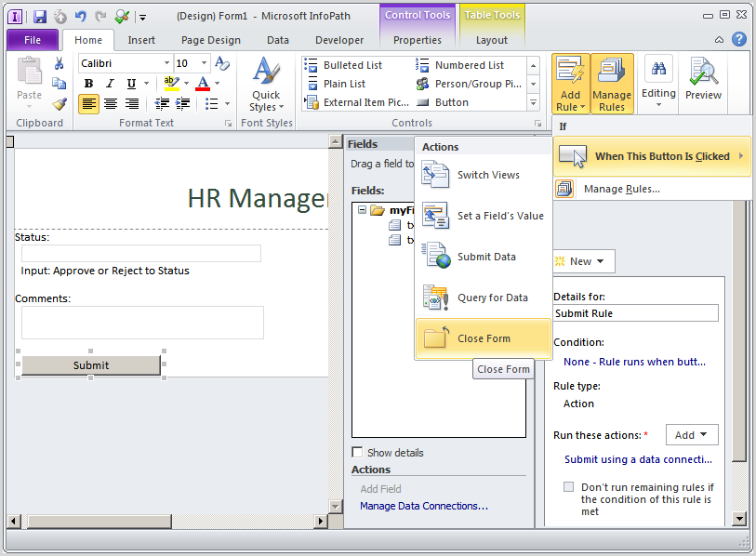Insert Button control from Controls gallery

[x=442, y=102]
